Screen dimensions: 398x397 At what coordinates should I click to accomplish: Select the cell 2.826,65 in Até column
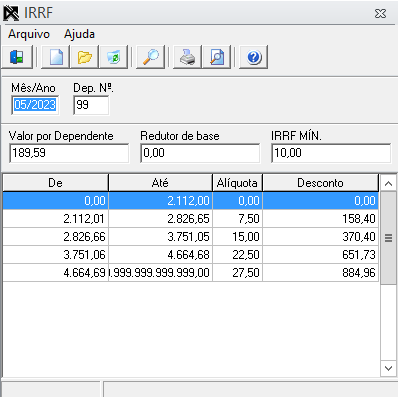[160, 219]
